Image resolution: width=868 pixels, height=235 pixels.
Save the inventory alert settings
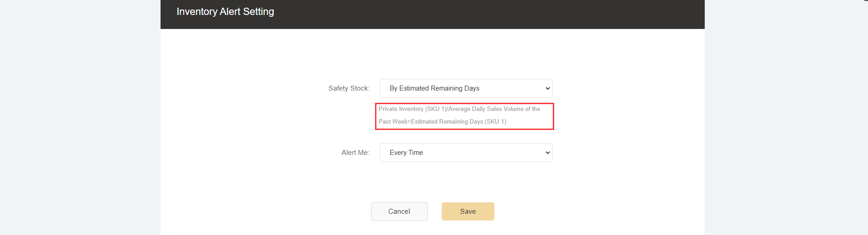point(468,211)
